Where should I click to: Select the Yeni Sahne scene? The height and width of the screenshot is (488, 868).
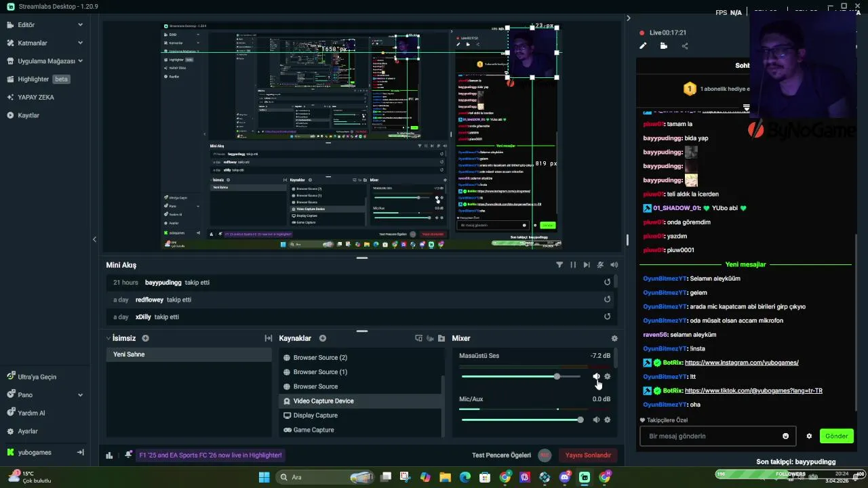(x=189, y=354)
